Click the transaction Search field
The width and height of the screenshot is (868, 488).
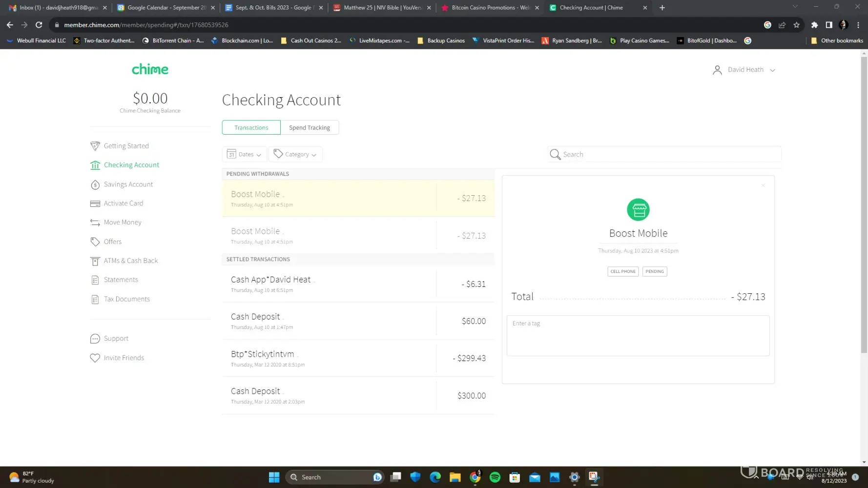pyautogui.click(x=669, y=154)
